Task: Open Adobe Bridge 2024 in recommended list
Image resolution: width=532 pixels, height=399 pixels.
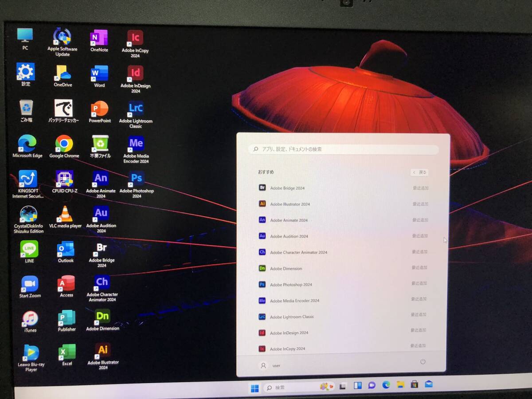Action: pyautogui.click(x=343, y=188)
